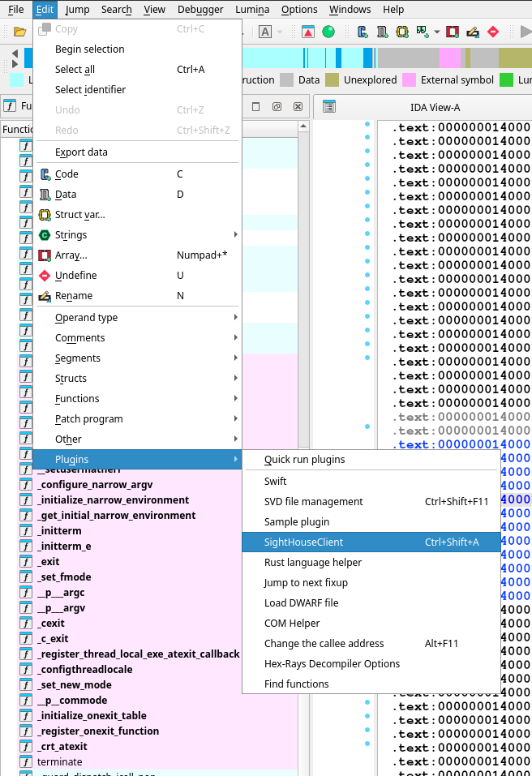Launch Rust language helper plugin
Screen dimensions: 532x776
371,562
